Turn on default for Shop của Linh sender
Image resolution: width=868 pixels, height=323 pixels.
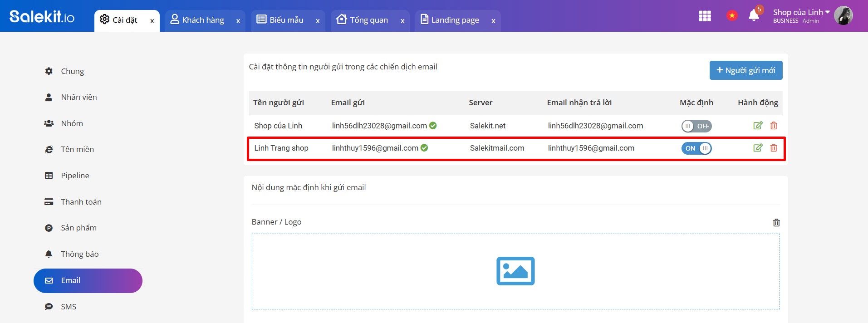(x=696, y=126)
